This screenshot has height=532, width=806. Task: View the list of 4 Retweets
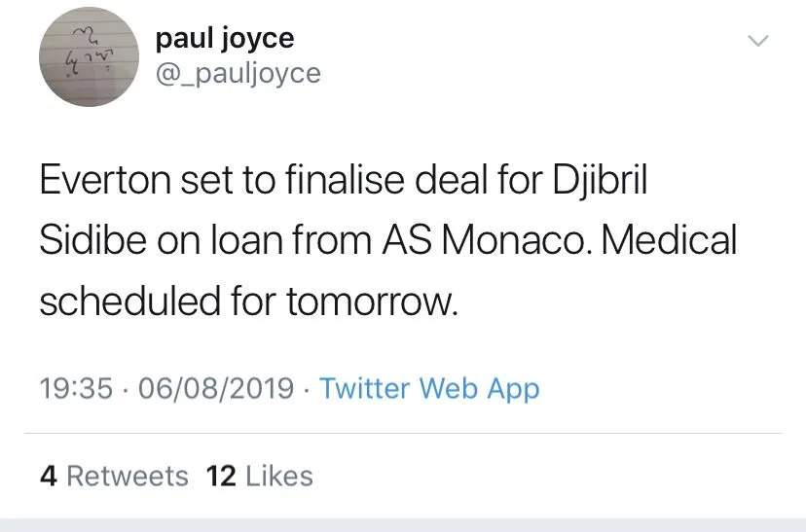115,477
